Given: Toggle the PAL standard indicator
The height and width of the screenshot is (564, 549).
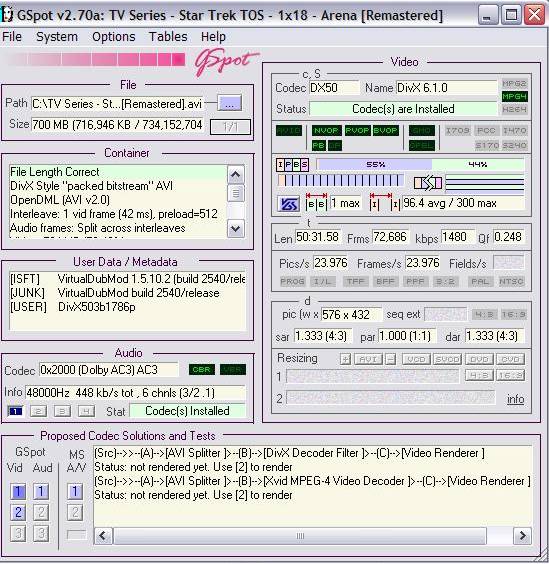Looking at the screenshot, I should [x=480, y=281].
